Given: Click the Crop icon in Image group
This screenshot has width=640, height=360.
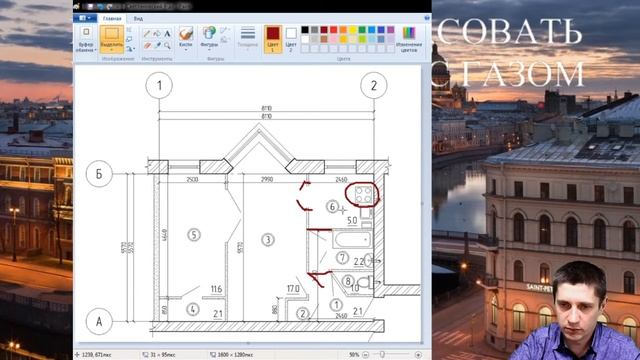Looking at the screenshot, I should pos(129,29).
